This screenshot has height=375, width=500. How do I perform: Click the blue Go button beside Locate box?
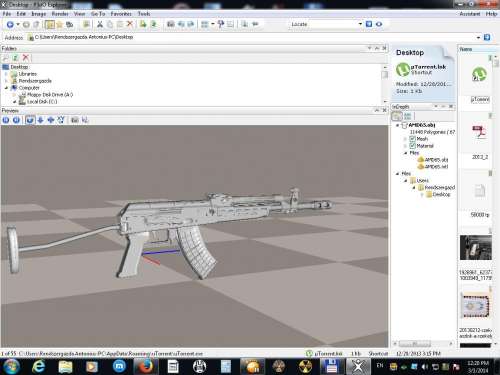coord(369,24)
